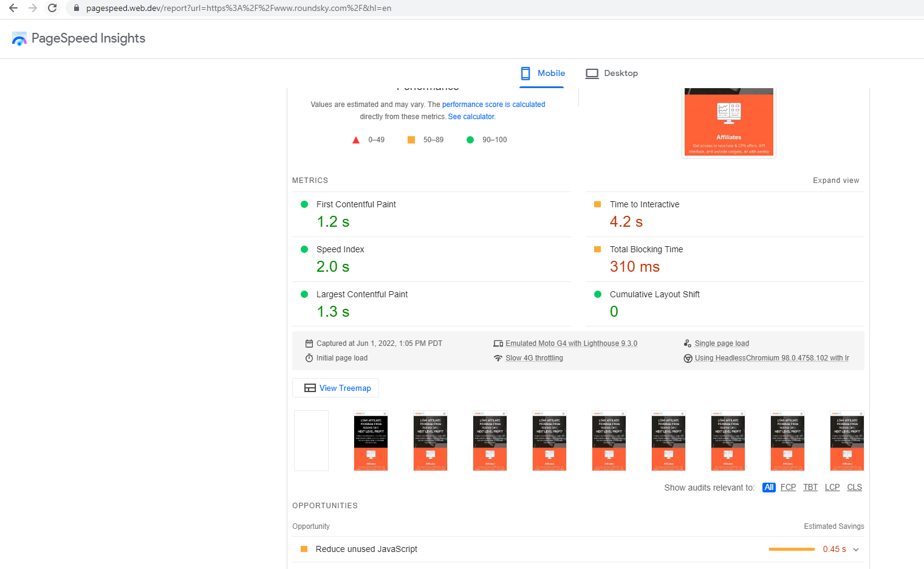Click Expand view in Metrics section
Image resolution: width=924 pixels, height=569 pixels.
(x=836, y=181)
